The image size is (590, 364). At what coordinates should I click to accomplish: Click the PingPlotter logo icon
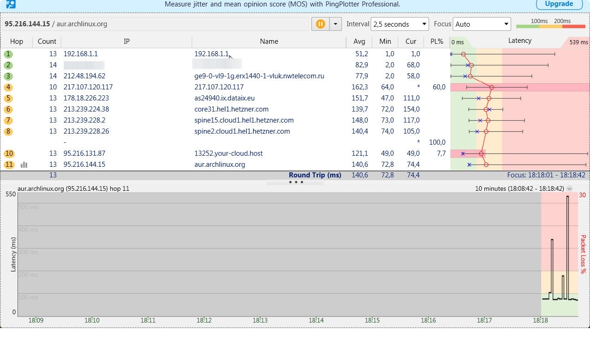pos(10,4)
